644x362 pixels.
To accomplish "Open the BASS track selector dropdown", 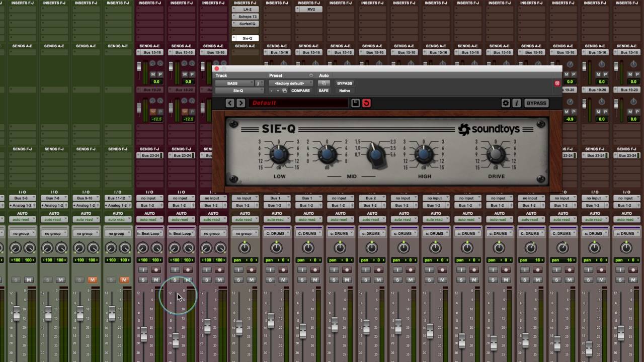I will 234,83.
